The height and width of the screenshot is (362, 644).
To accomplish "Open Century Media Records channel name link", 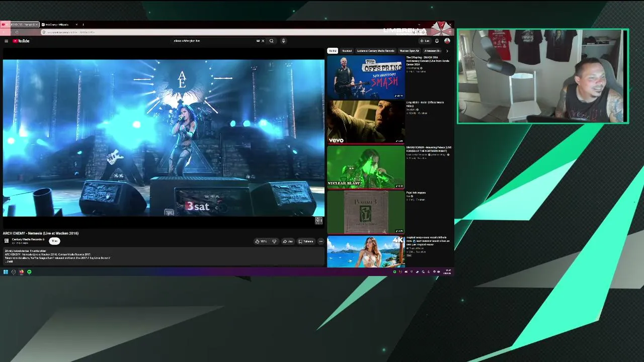I will click(27, 239).
